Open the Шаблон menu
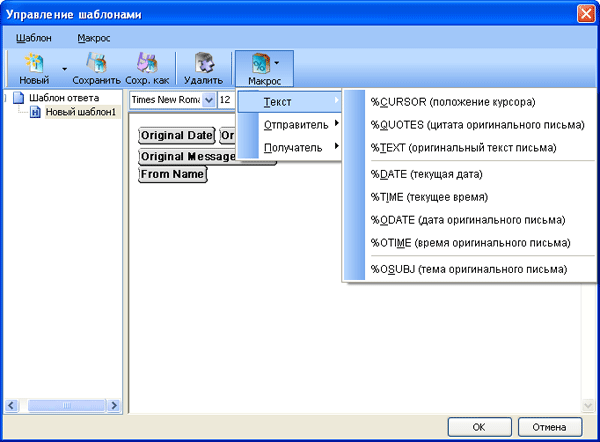The image size is (600, 442). [34, 38]
